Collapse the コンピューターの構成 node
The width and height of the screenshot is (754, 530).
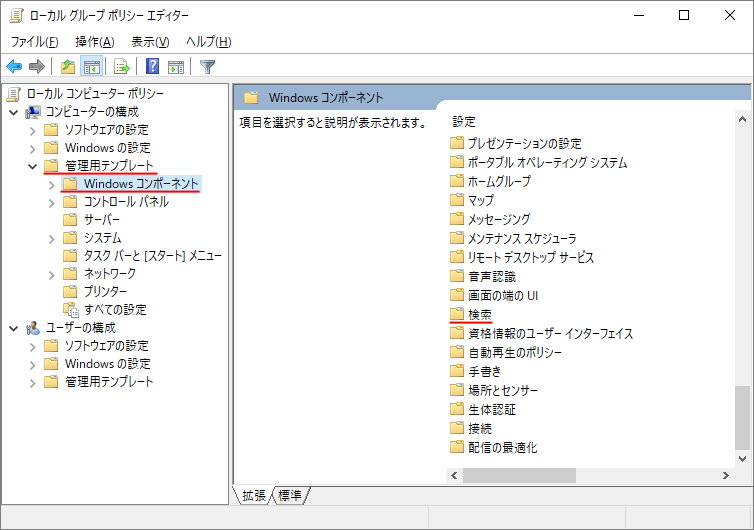coord(14,113)
